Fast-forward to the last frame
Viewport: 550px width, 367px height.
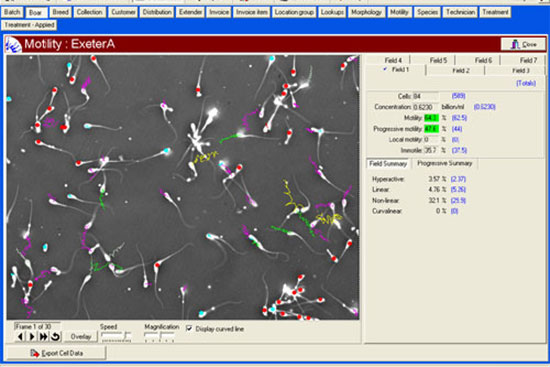tap(43, 337)
